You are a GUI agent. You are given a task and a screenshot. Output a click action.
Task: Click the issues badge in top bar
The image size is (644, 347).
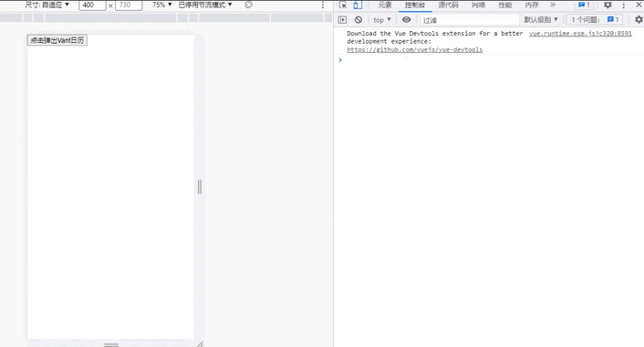[584, 5]
